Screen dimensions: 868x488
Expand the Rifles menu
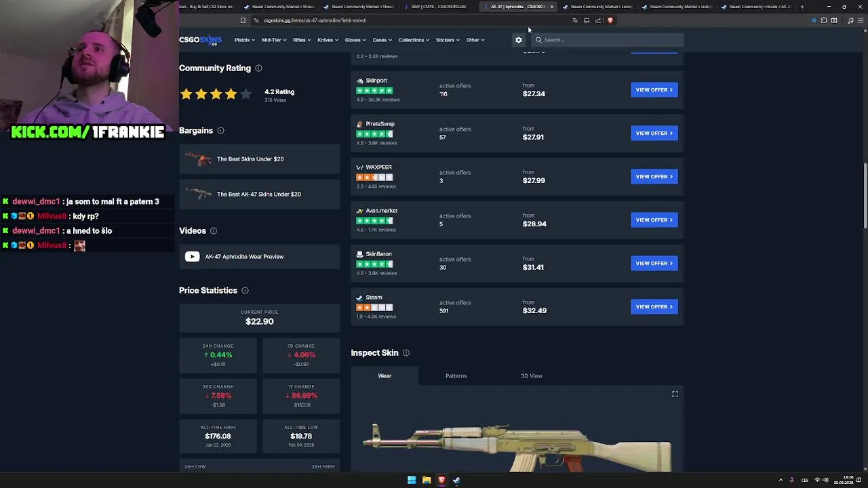coord(302,40)
